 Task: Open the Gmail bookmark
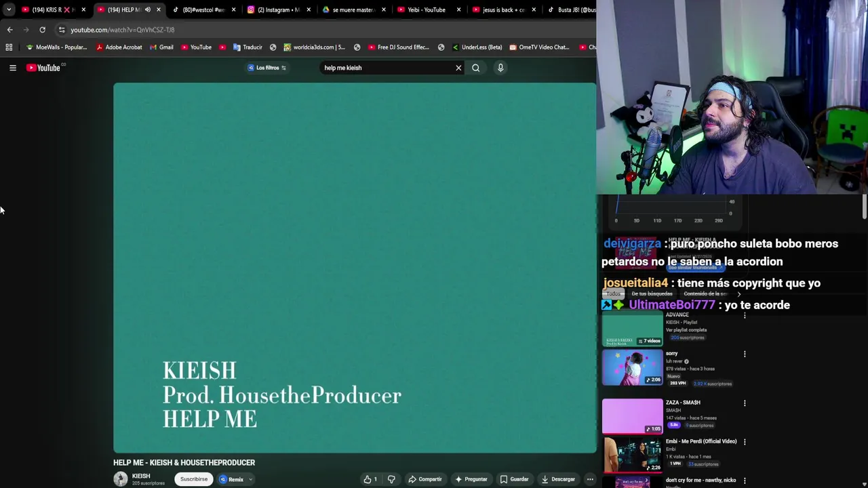pyautogui.click(x=161, y=47)
